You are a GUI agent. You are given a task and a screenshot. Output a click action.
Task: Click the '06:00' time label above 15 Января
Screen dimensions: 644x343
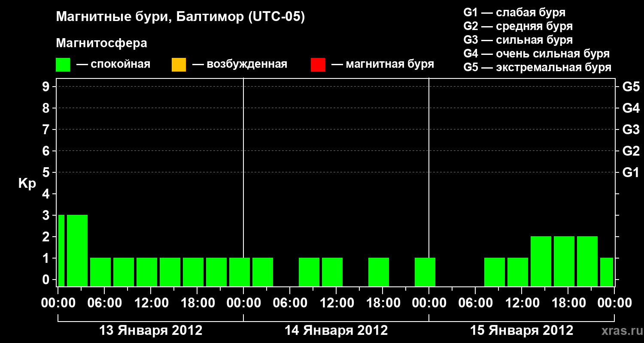point(475,303)
